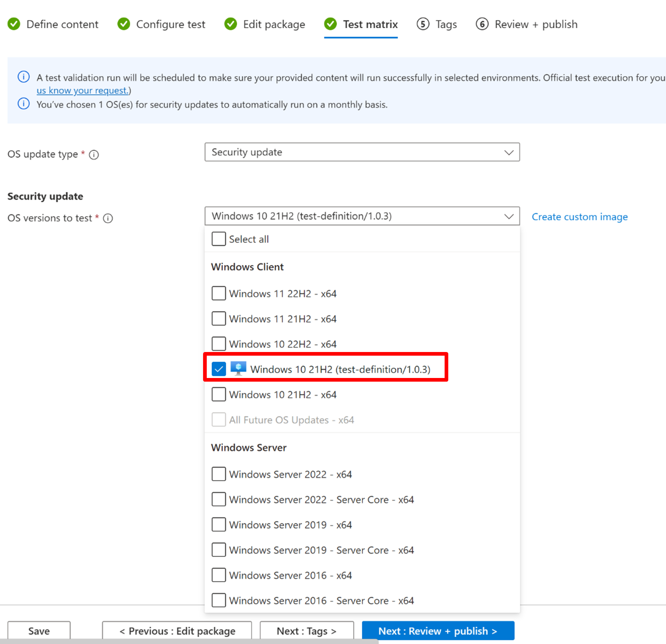This screenshot has height=644, width=666.
Task: Click the Save button
Action: (x=39, y=631)
